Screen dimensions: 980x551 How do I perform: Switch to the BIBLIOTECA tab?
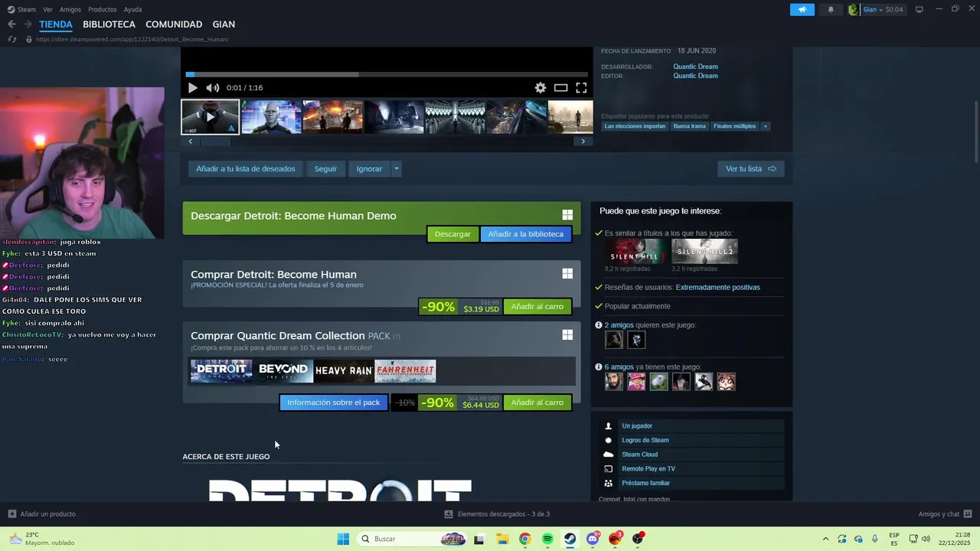click(109, 24)
